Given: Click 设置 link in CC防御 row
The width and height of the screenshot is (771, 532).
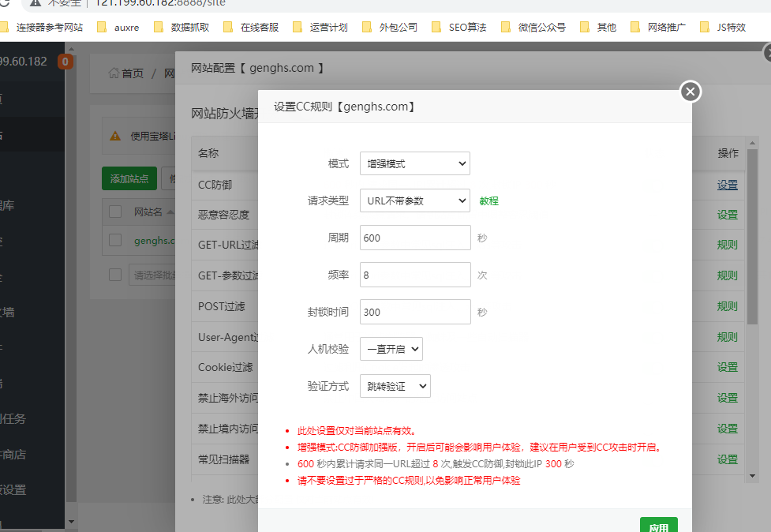Looking at the screenshot, I should (728, 185).
